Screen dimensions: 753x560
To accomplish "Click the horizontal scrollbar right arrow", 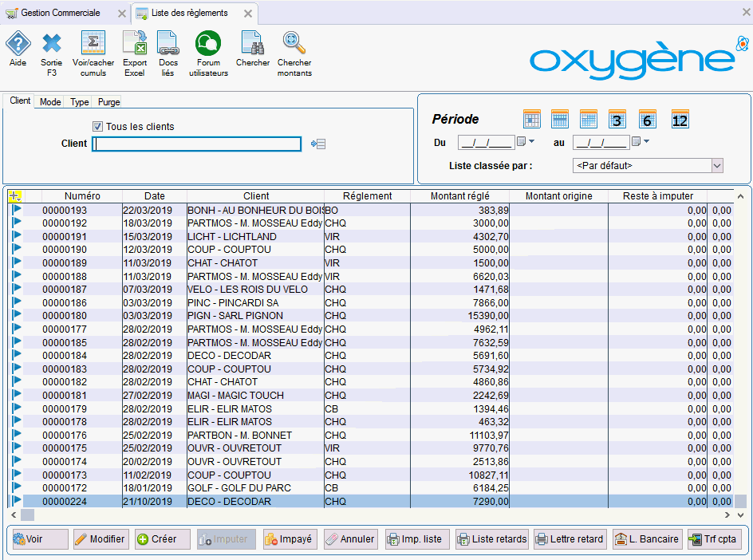I will coord(727,515).
